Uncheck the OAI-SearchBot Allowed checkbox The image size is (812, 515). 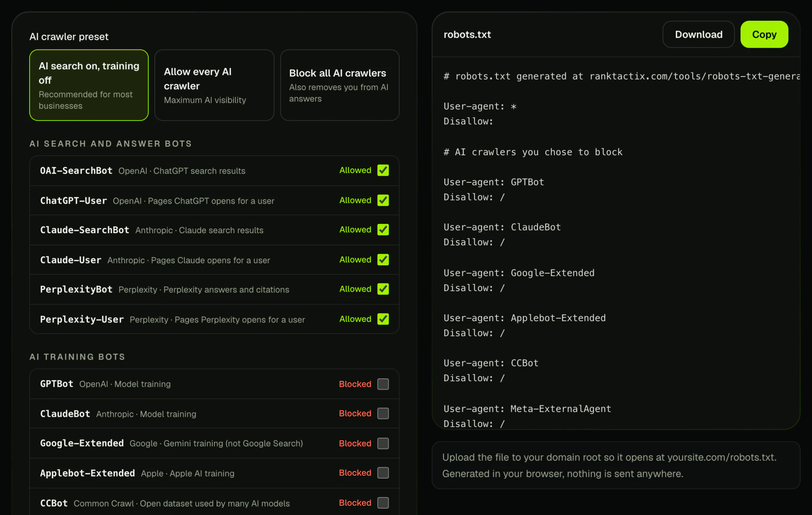pyautogui.click(x=383, y=170)
